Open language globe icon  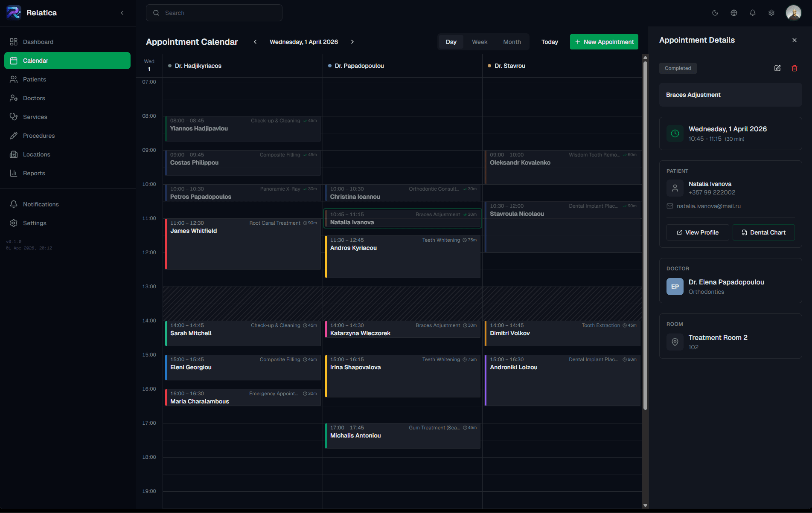[734, 13]
